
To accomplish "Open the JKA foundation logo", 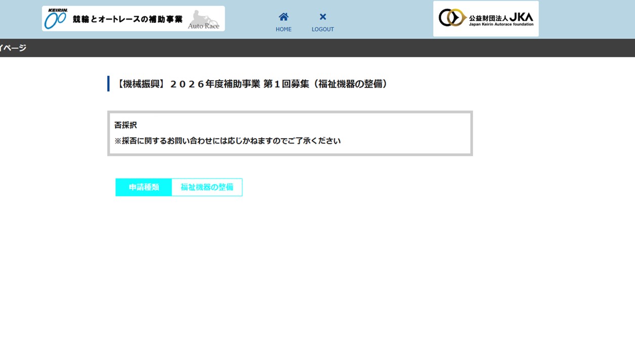I will [486, 19].
